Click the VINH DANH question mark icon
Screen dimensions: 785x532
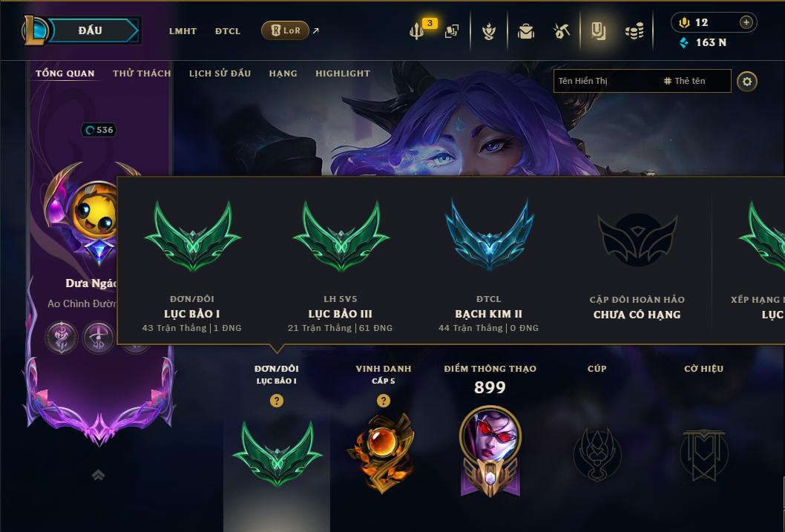click(384, 401)
